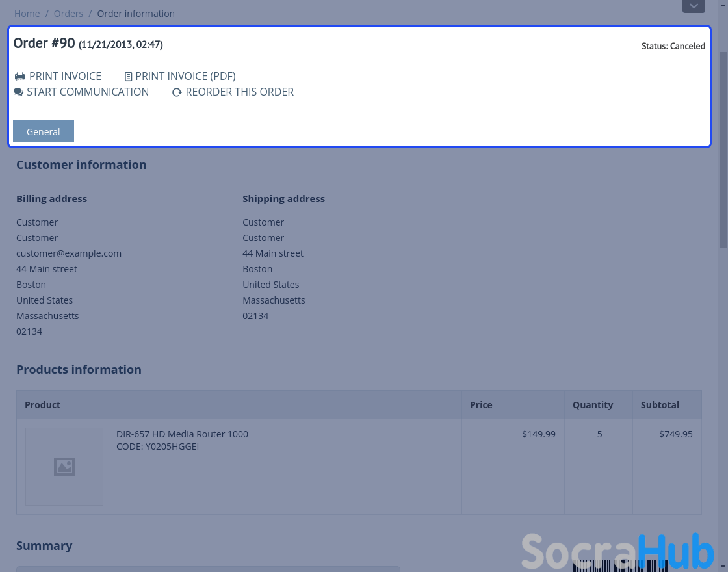Select the START COMMUNICATION link
The height and width of the screenshot is (572, 728).
(x=88, y=92)
